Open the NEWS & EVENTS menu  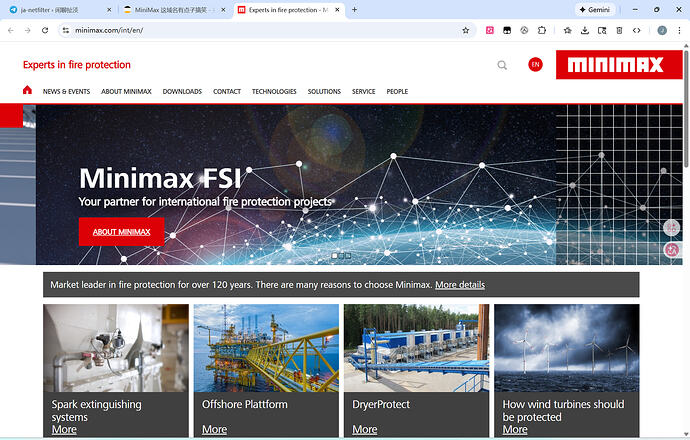pos(66,92)
